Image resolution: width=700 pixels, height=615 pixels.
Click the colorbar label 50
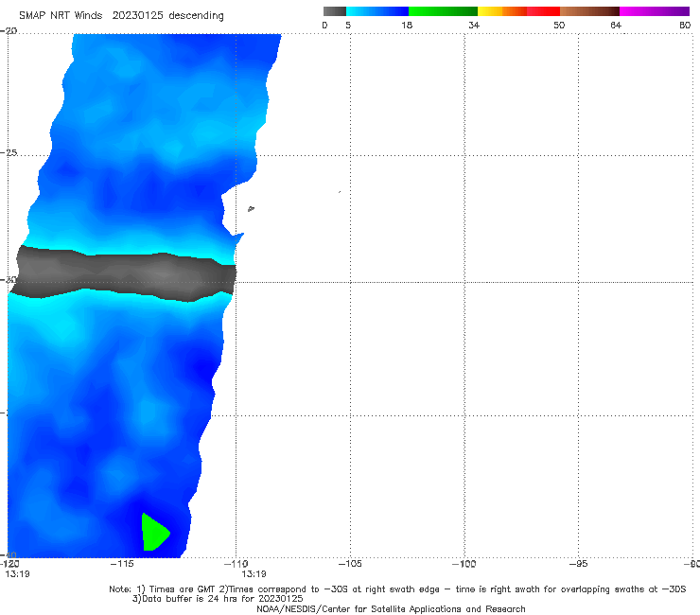[559, 25]
